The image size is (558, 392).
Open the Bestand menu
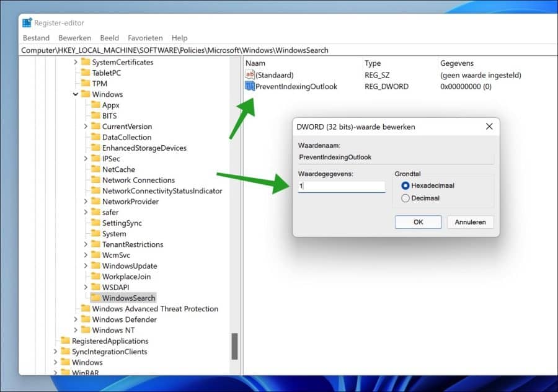coord(36,38)
